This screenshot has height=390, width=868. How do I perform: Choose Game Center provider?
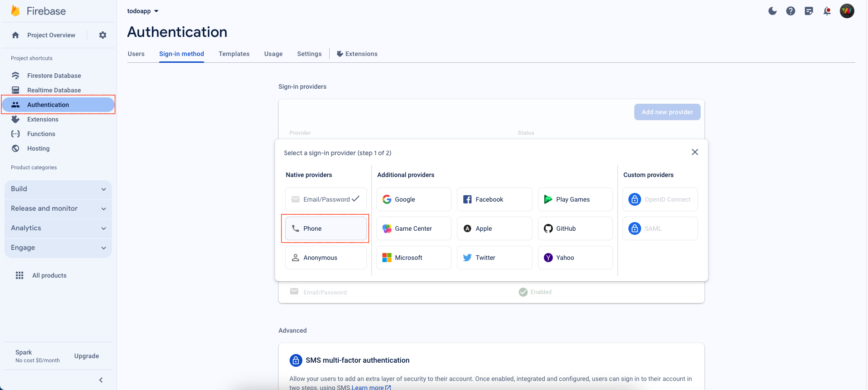pos(414,228)
